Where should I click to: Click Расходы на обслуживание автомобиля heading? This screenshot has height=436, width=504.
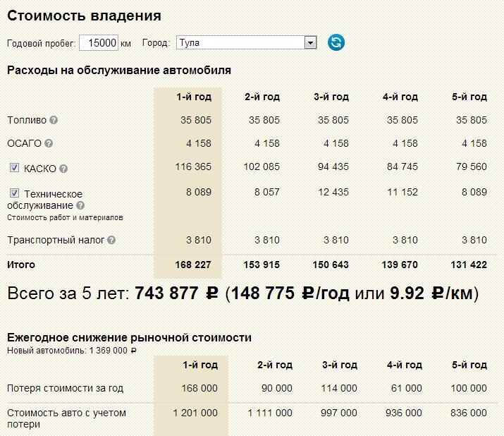(119, 70)
